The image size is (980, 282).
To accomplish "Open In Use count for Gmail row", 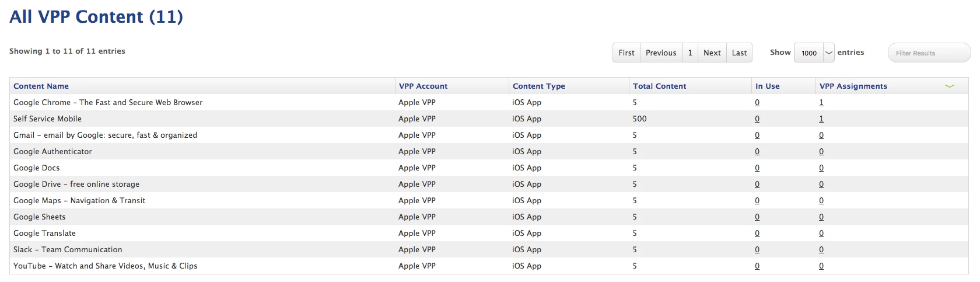I will (757, 135).
